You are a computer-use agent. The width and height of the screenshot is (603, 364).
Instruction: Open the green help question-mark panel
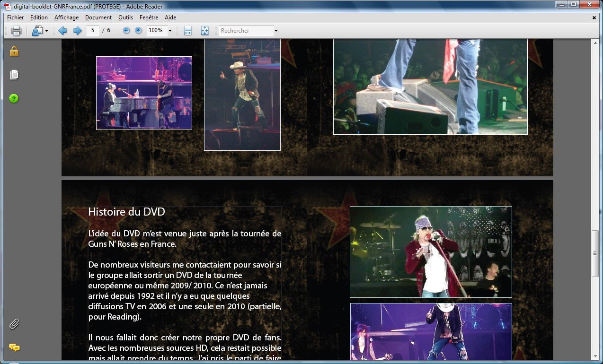(14, 98)
